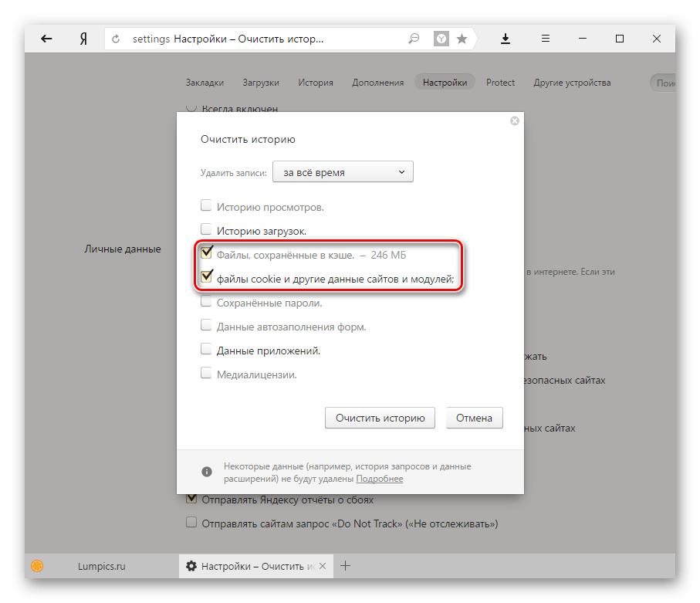Click the Удалить записи label
700x603 pixels.
[x=234, y=173]
